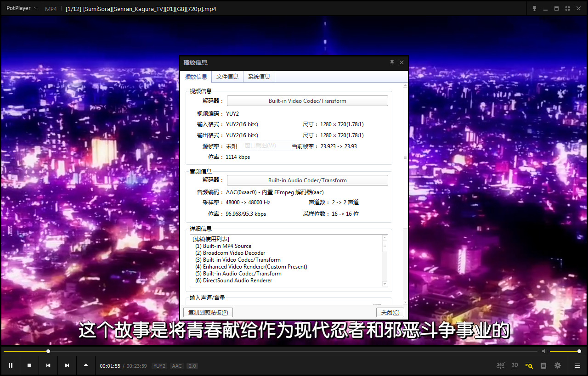Select filter entry (2) Broadcom Video Decoder

point(230,253)
